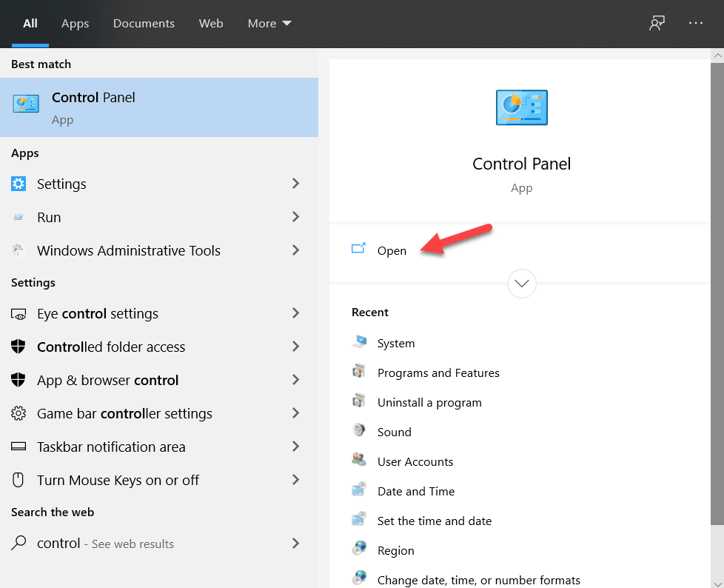Click the Eye control settings text

click(x=98, y=314)
